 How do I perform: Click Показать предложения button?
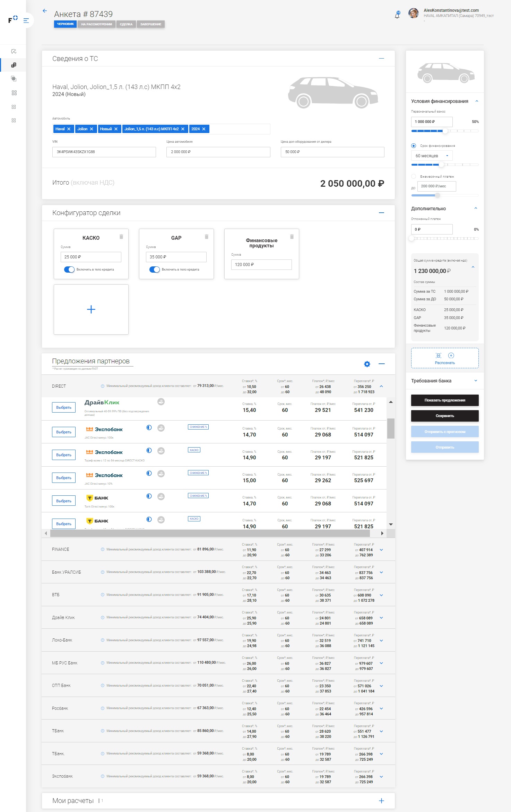(445, 400)
